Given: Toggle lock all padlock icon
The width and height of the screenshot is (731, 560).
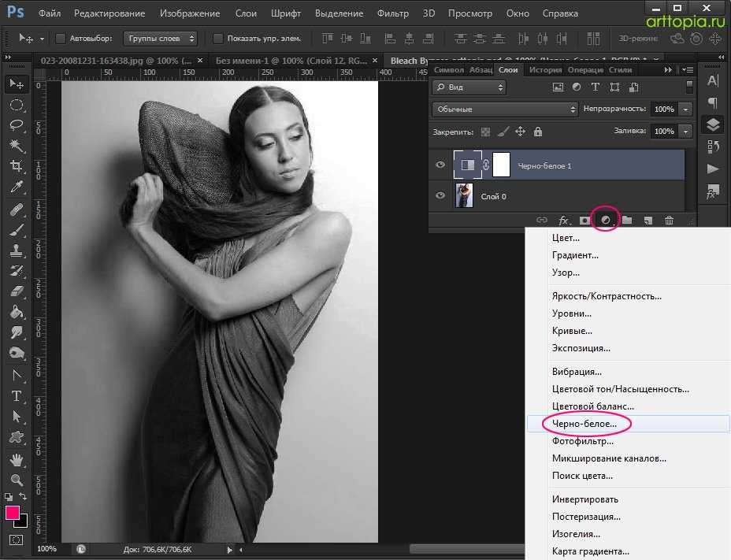Looking at the screenshot, I should click(538, 132).
